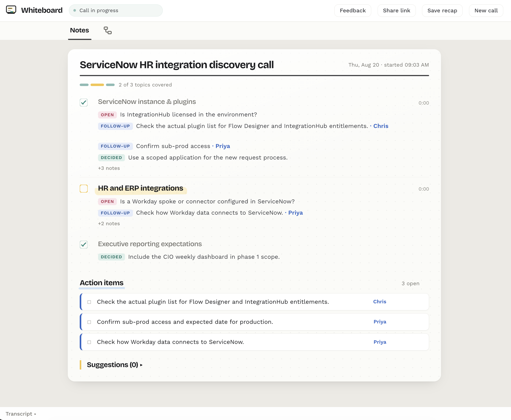Image resolution: width=511 pixels, height=420 pixels.
Task: Open the flow diagram view tab icon
Action: [108, 30]
